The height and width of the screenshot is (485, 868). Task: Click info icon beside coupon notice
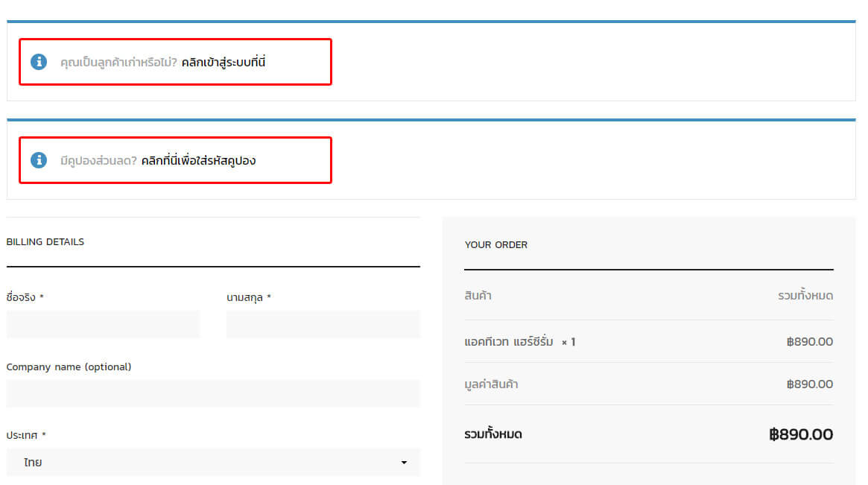click(x=39, y=160)
